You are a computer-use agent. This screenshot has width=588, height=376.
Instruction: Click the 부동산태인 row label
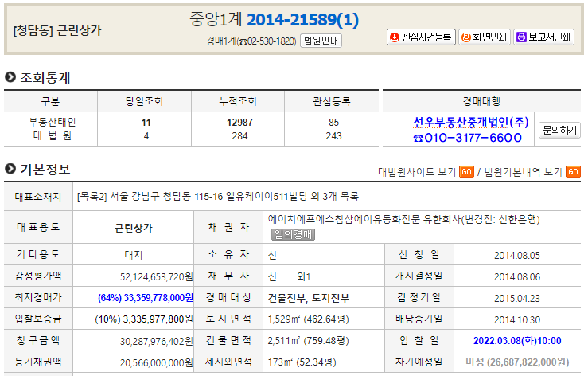point(53,122)
